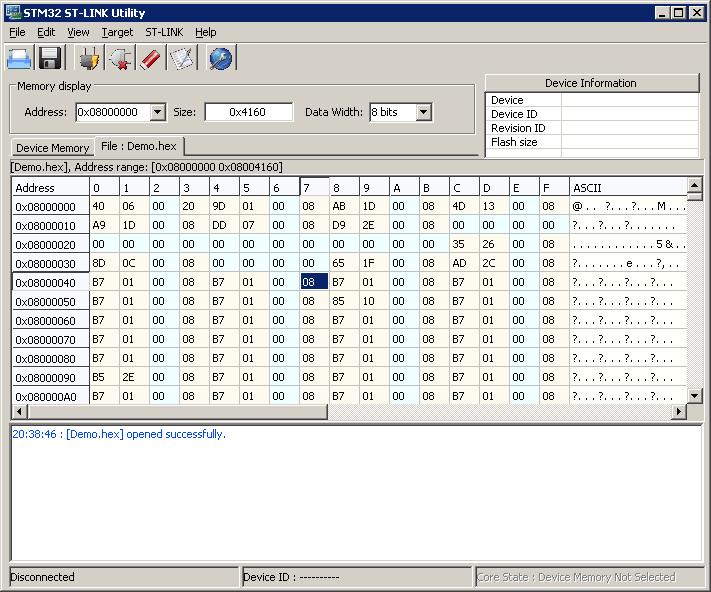
Task: Expand the Address dropdown arrow
Action: (x=157, y=112)
